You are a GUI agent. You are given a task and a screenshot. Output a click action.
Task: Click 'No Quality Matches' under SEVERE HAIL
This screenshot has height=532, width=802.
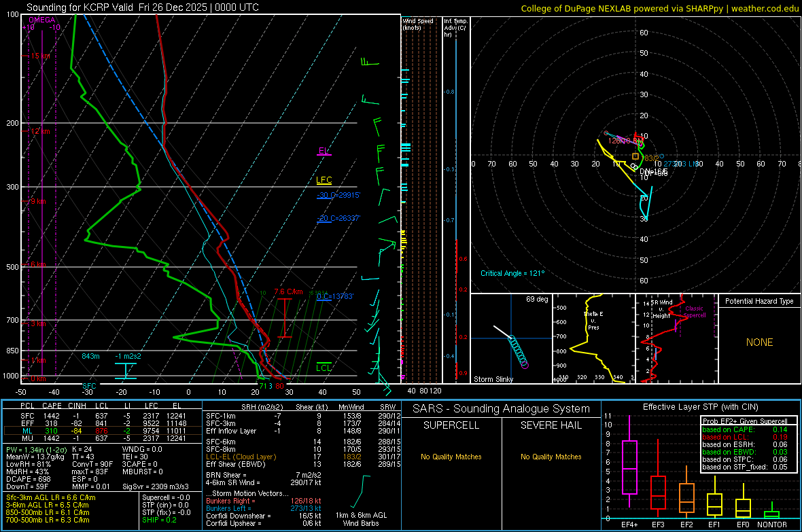click(551, 457)
